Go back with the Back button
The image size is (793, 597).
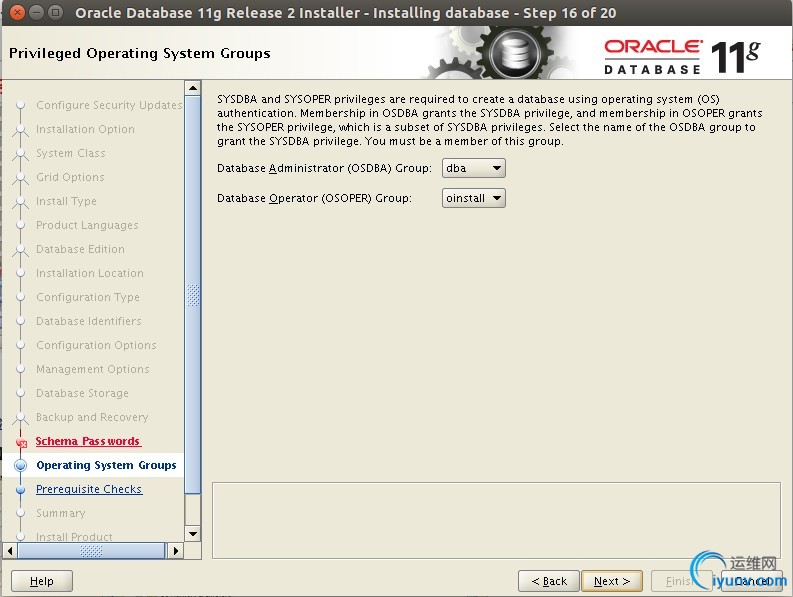pos(549,581)
